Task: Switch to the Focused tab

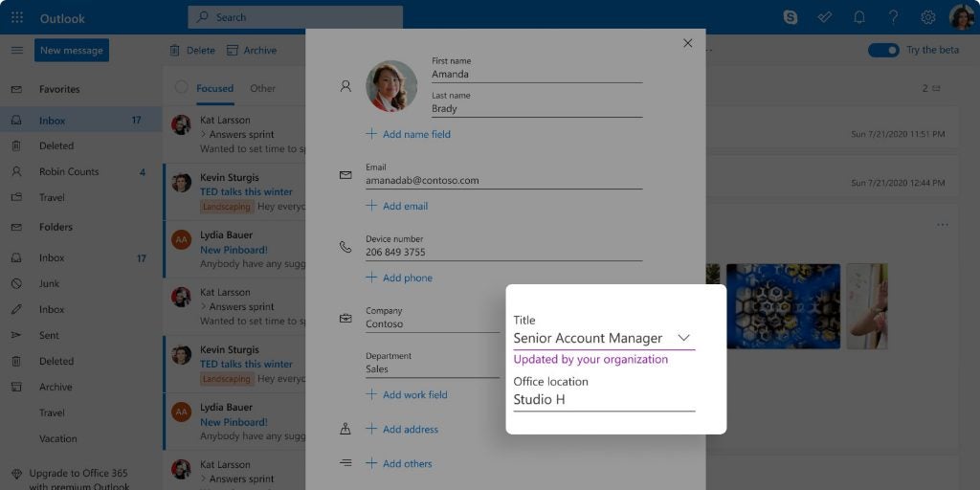Action: click(214, 88)
